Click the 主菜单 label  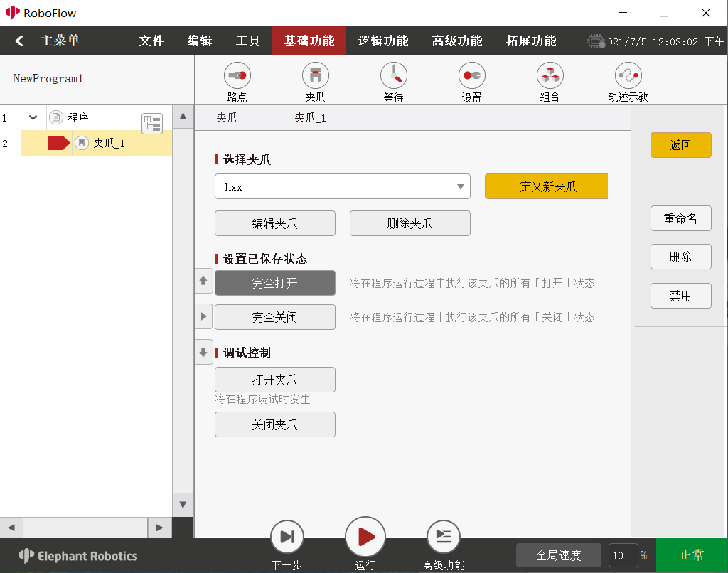60,41
